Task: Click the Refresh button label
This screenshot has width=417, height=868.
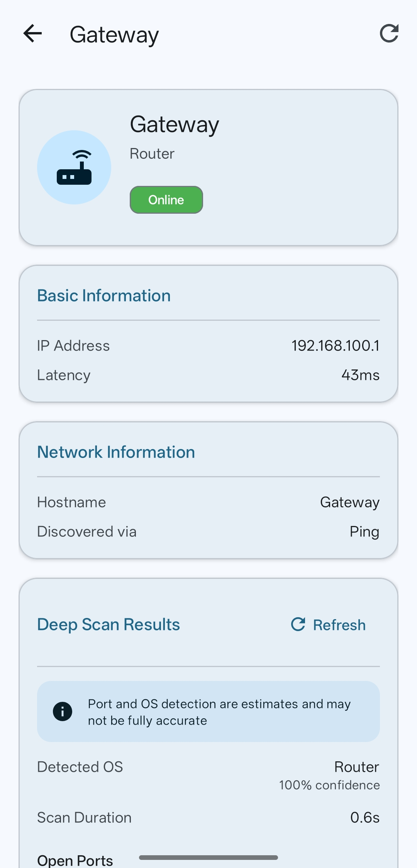Action: tap(339, 625)
